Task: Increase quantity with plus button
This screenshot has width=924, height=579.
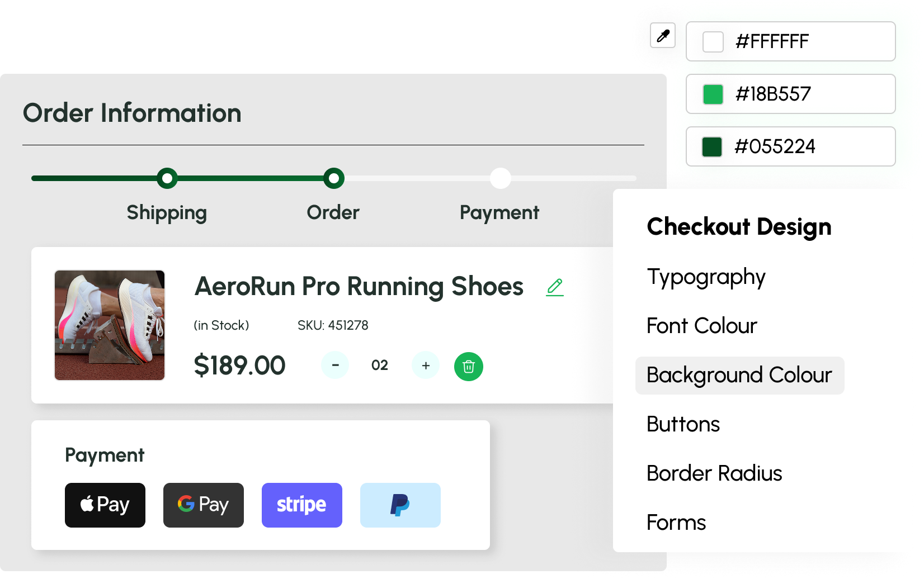Action: (x=426, y=366)
